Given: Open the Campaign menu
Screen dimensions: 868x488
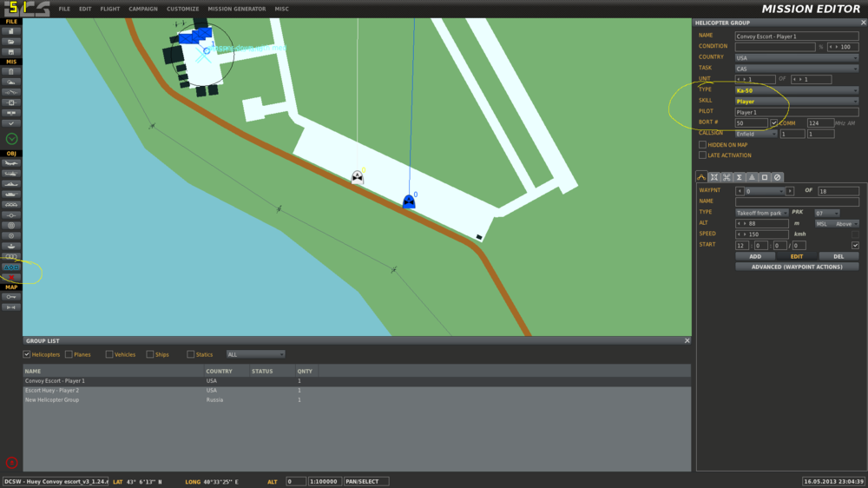Looking at the screenshot, I should 143,9.
